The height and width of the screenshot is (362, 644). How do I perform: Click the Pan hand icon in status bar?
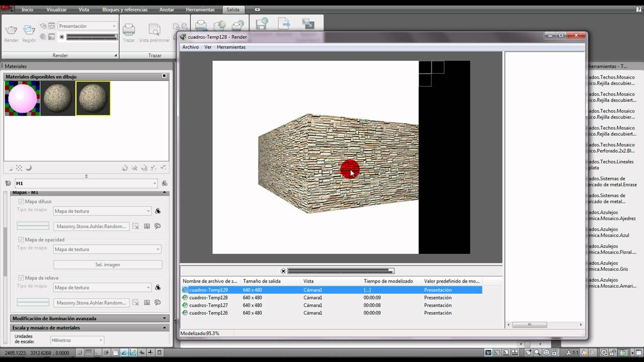tap(529, 352)
